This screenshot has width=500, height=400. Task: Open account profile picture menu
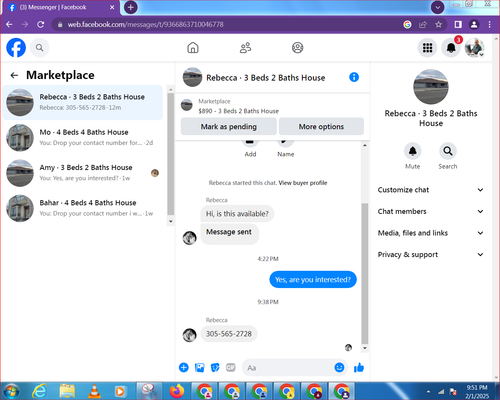tap(475, 48)
